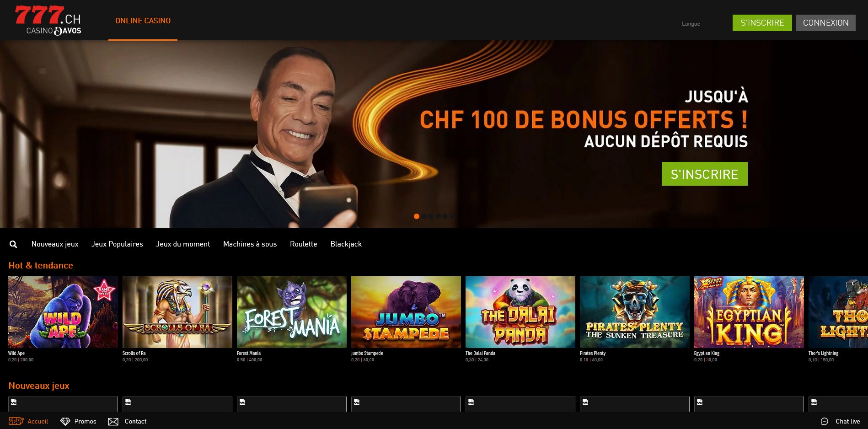Open Promos diamond icon
The height and width of the screenshot is (429, 868).
point(65,421)
